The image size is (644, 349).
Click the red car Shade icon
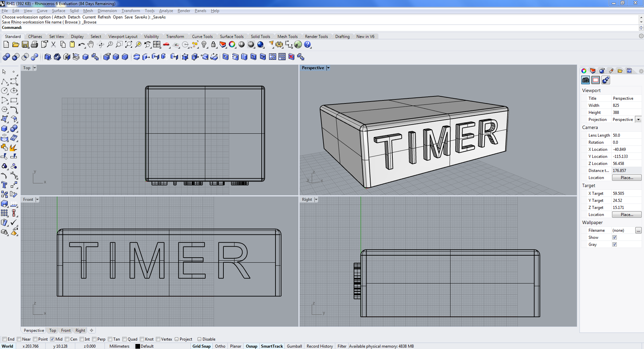click(166, 45)
